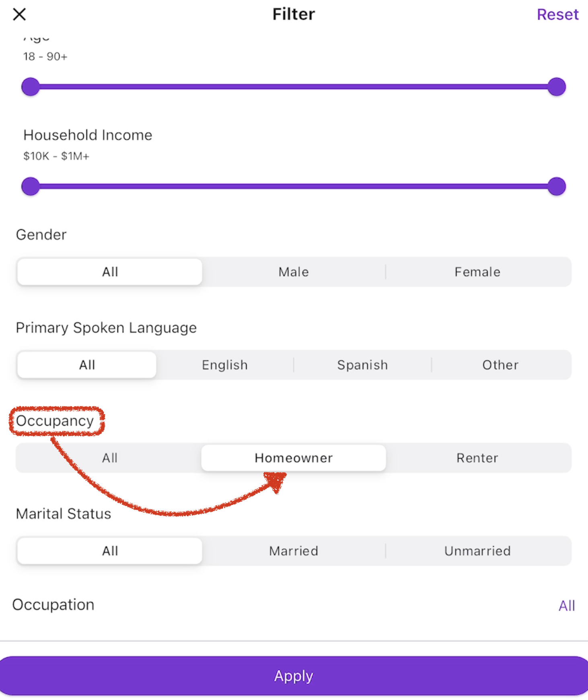Select Homeowner occupancy option
Viewport: 588px width, 700px height.
pos(294,458)
